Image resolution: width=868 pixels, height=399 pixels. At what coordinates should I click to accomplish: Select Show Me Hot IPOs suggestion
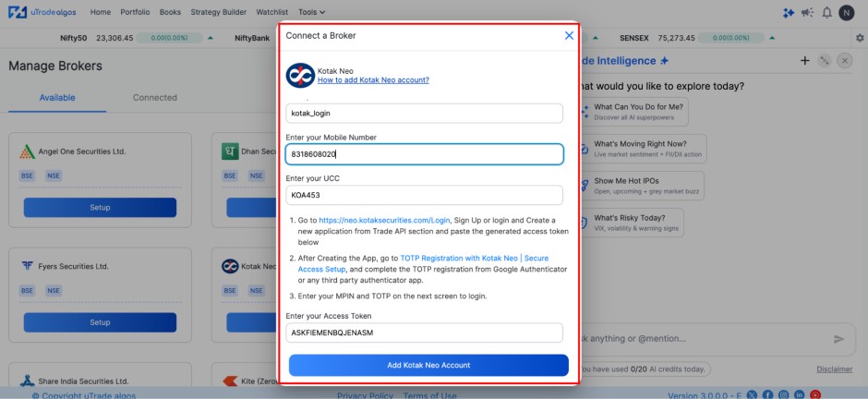point(642,186)
